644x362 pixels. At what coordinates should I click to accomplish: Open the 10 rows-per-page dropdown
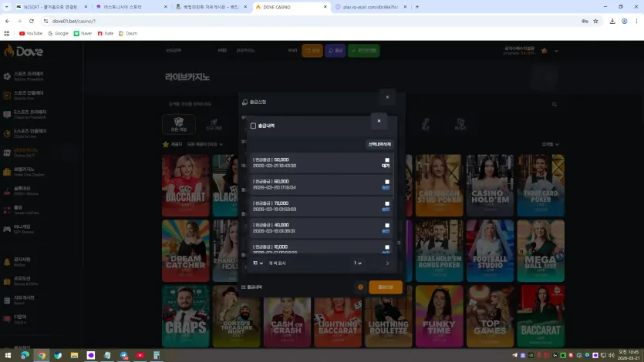point(258,263)
